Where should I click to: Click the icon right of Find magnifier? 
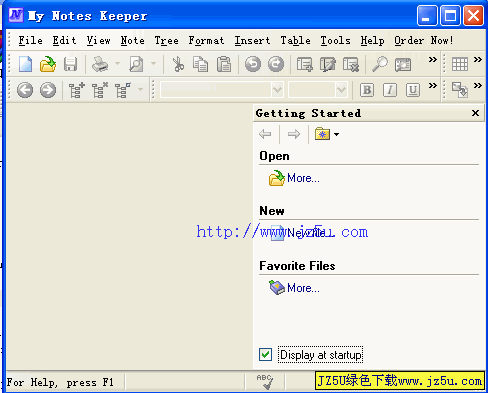pyautogui.click(x=403, y=64)
